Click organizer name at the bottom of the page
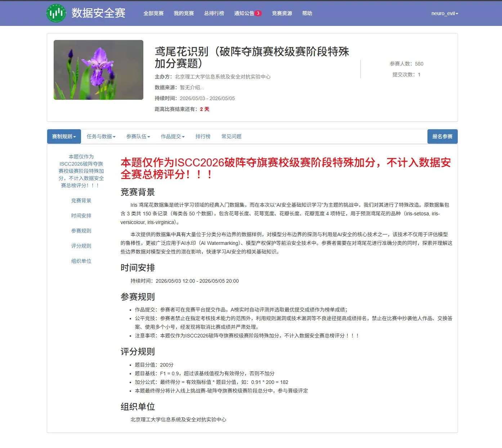This screenshot has width=502, height=448. (178, 420)
